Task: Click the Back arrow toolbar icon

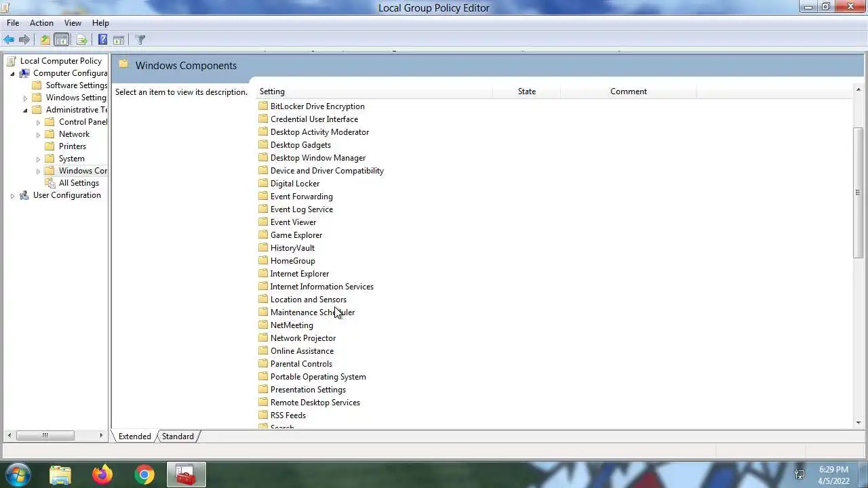Action: (9, 40)
